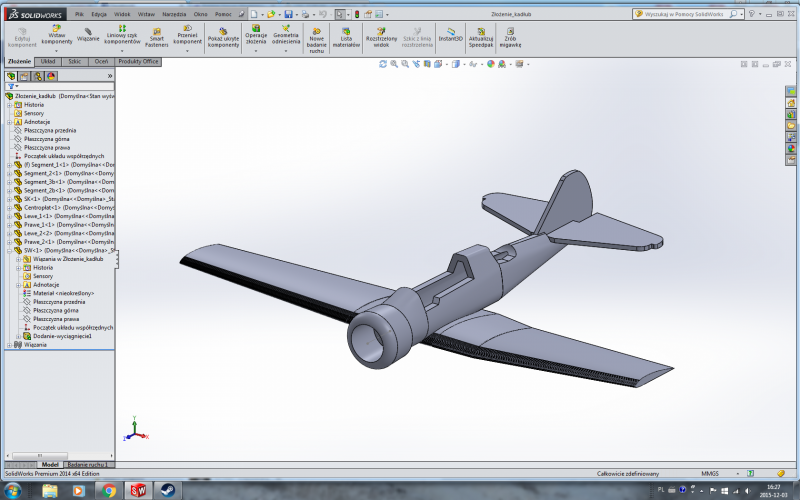
Task: Click the Rozstrzelony widok icon
Action: tap(381, 36)
